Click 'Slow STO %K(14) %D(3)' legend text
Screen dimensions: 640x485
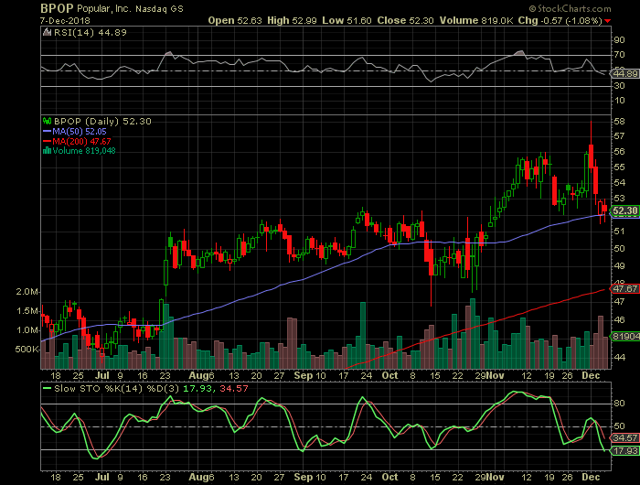(117, 388)
